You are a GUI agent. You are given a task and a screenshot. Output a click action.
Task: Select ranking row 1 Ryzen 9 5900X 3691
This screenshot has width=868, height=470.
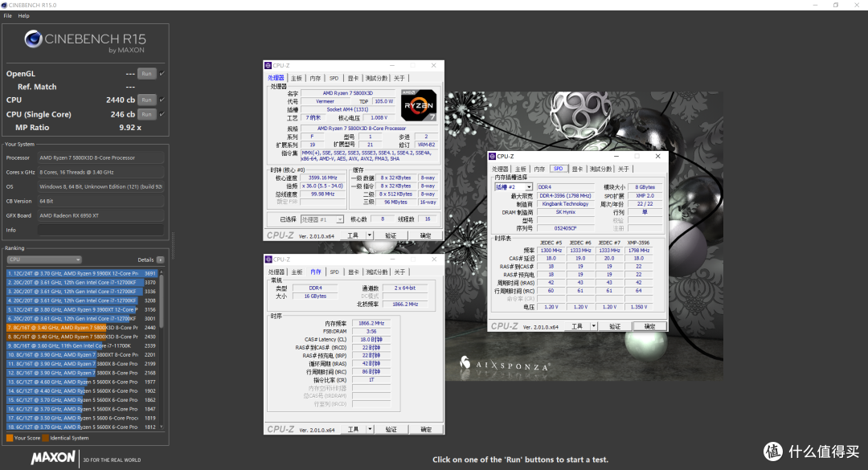tap(82, 273)
